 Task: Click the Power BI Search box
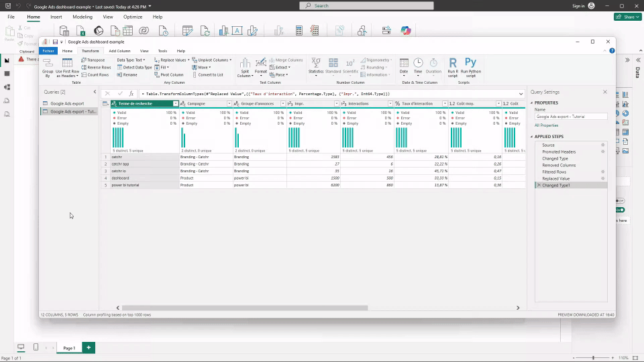366,6
